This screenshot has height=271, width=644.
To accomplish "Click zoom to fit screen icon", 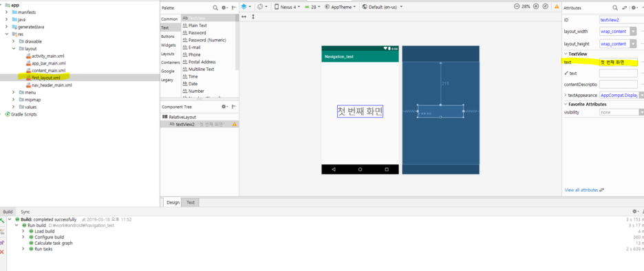I will (546, 7).
